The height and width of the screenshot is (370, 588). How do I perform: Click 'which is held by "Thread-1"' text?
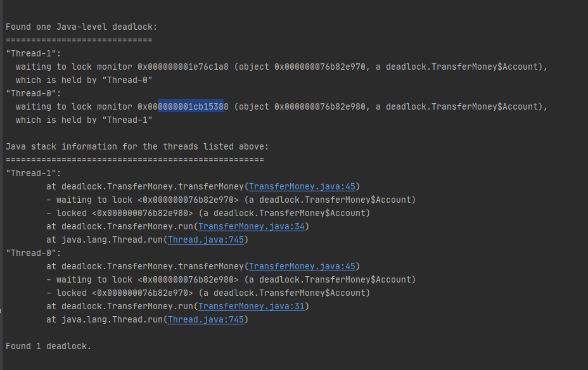[x=84, y=120]
